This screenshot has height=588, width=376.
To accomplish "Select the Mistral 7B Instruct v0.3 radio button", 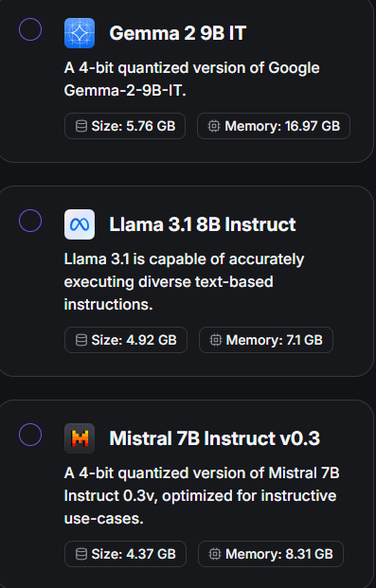I will (30, 435).
